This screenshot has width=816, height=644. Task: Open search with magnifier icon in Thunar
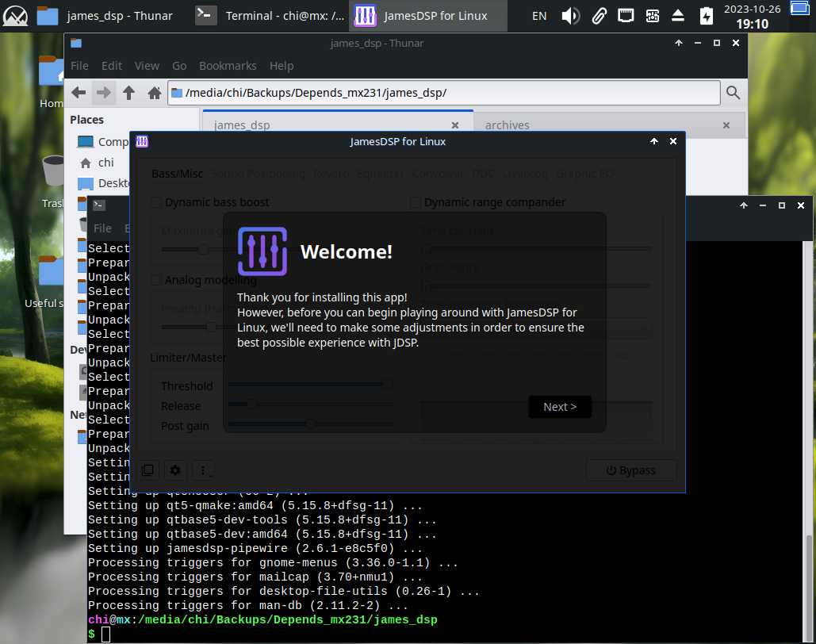734,93
